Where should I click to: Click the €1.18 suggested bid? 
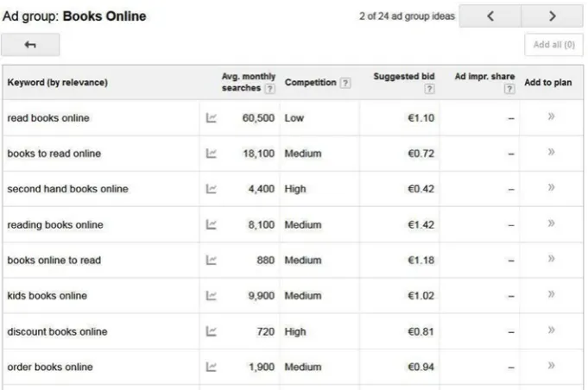[x=421, y=260]
